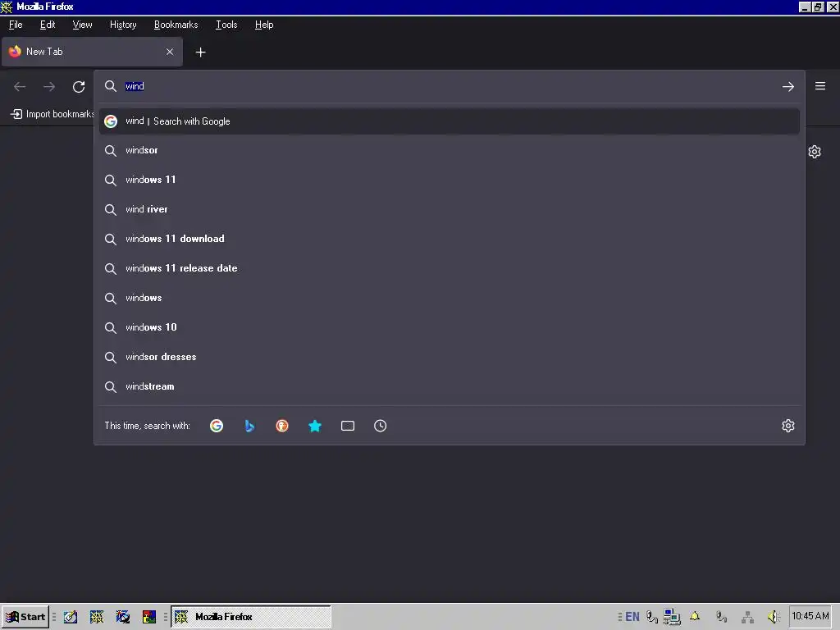Viewport: 840px width, 630px height.
Task: Open the Windows Start menu
Action: click(25, 617)
